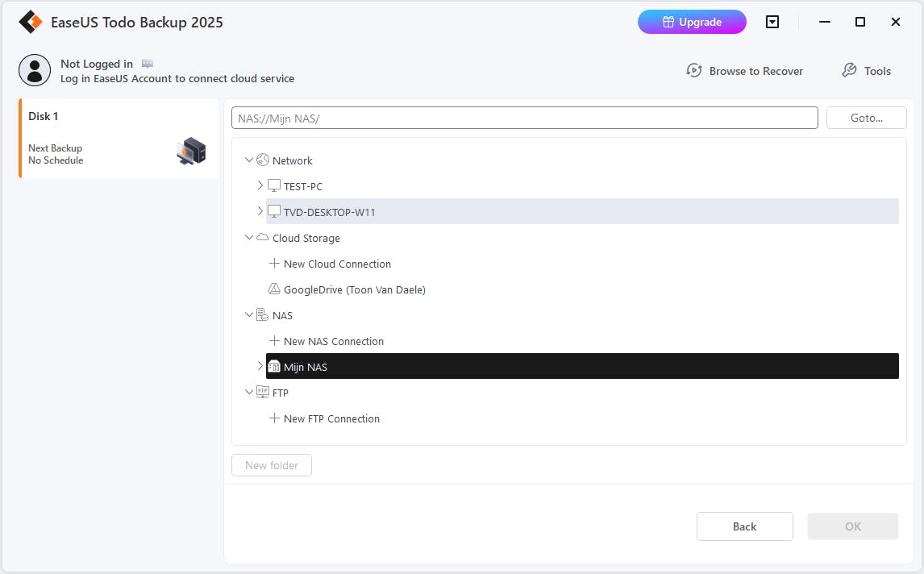Select NAS category in the tree
This screenshot has height=574, width=924.
coord(282,316)
